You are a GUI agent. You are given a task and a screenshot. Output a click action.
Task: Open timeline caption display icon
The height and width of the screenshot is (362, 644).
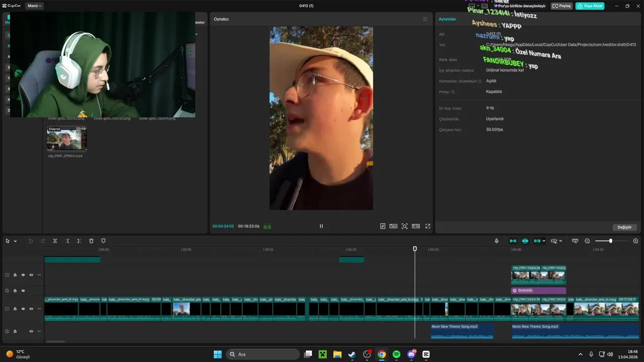pyautogui.click(x=575, y=241)
